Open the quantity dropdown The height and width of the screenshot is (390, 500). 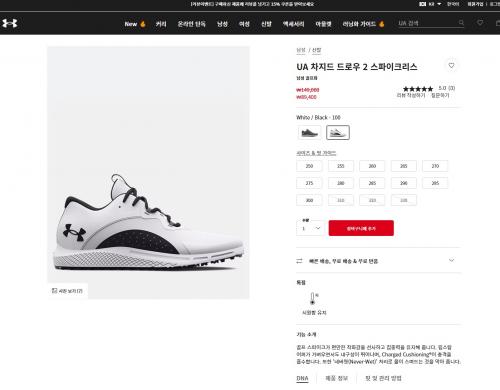pyautogui.click(x=309, y=227)
